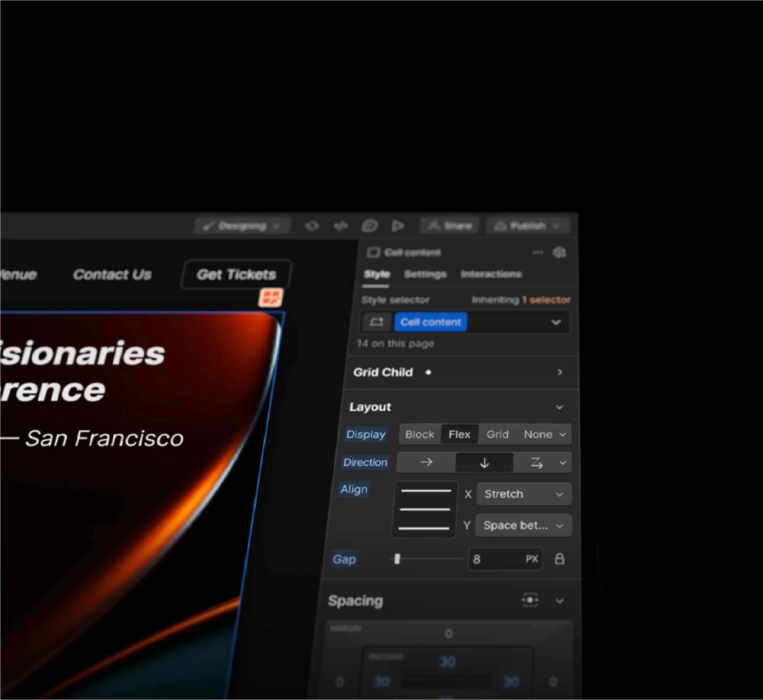Open the Y align Space between dropdown
The image size is (763, 700).
[523, 525]
